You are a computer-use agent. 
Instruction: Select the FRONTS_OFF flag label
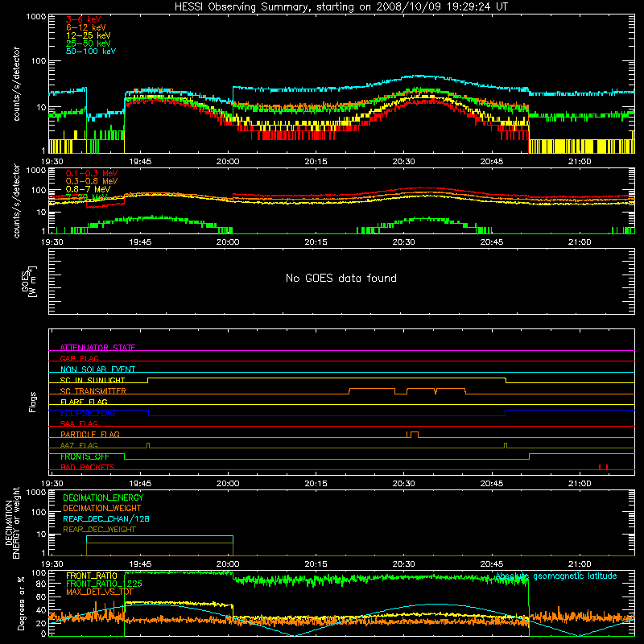(x=85, y=456)
